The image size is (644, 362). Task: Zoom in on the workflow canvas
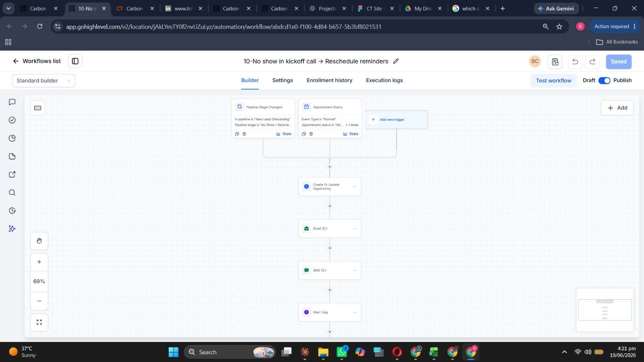[39, 262]
